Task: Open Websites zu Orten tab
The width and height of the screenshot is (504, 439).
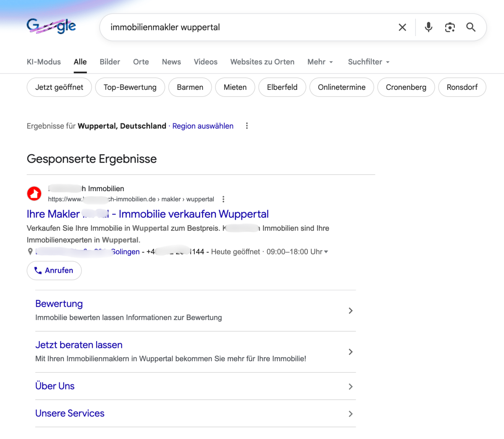Action: [x=262, y=62]
